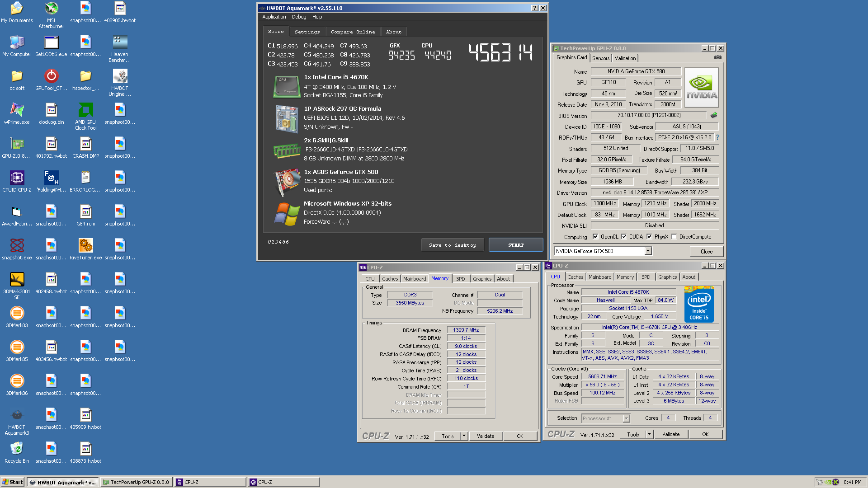The height and width of the screenshot is (488, 868).
Task: Switch to Compare Online tab in Aquamark
Action: click(353, 32)
